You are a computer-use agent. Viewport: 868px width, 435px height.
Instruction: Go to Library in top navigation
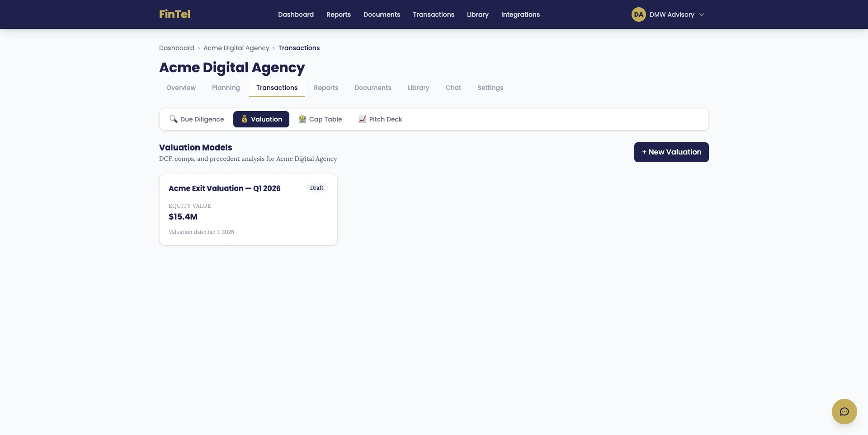[x=477, y=14]
